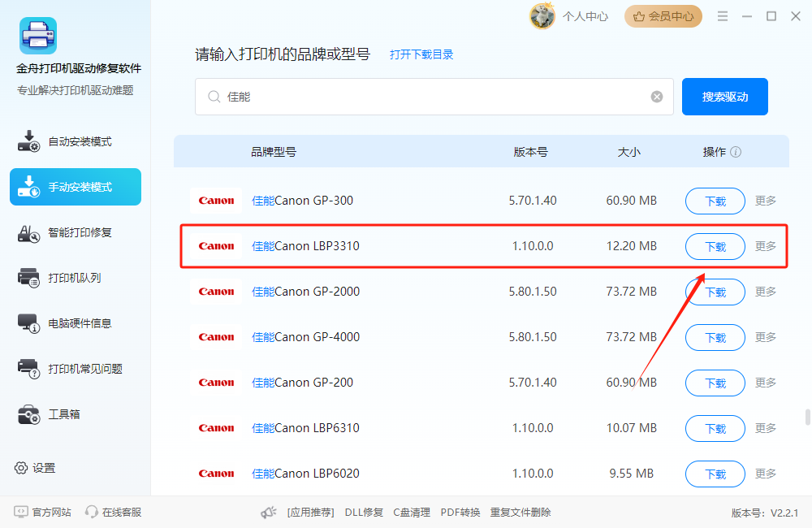812x528 pixels.
Task: Click the Canon logo in the LBP3310 row
Action: tap(216, 246)
